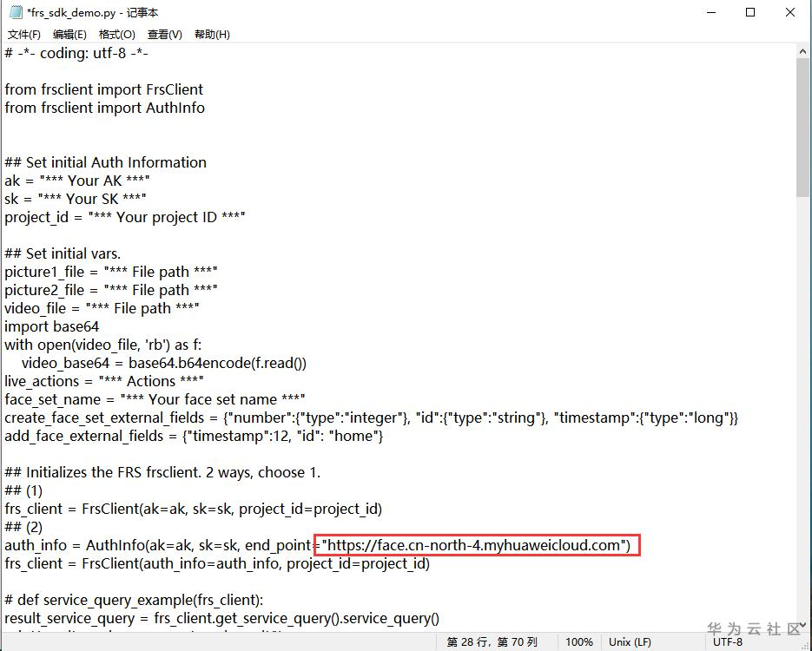Click the project_id assignment line
The image size is (812, 651).
[125, 217]
